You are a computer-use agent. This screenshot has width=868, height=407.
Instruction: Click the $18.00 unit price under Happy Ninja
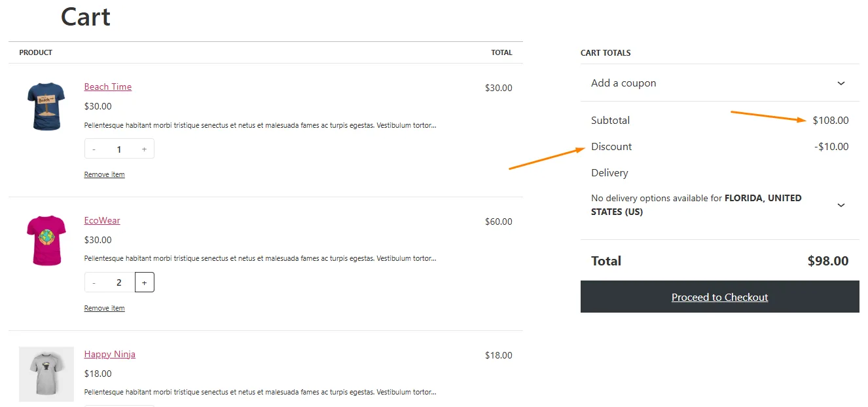(x=98, y=374)
